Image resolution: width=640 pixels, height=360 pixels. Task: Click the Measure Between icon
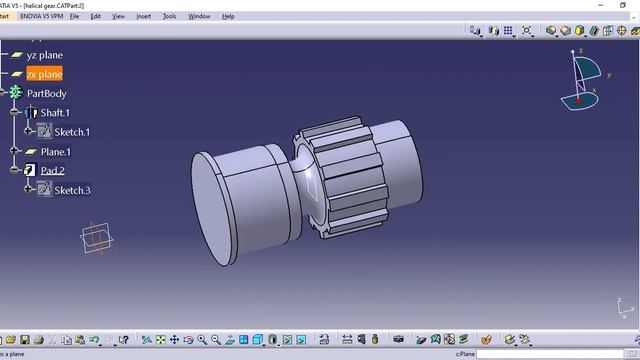(x=347, y=340)
